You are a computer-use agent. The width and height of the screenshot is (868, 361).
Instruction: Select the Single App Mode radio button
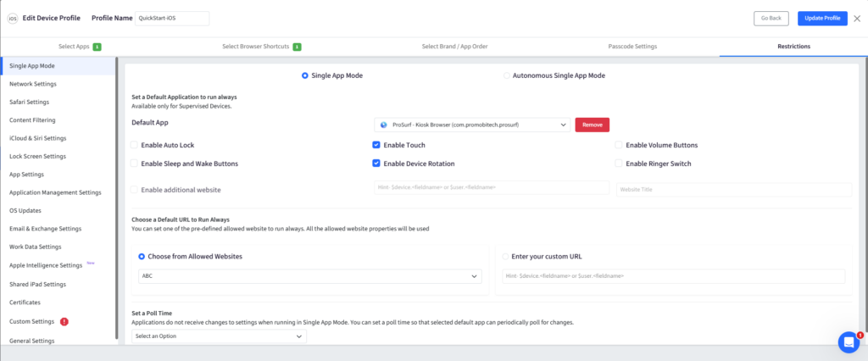click(305, 76)
